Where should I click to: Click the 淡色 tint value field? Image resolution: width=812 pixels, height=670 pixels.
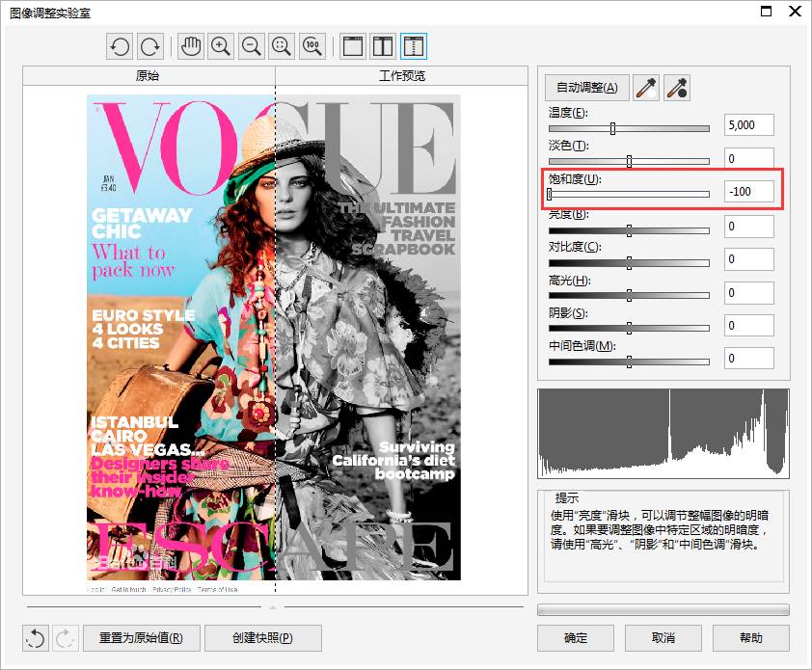point(748,158)
